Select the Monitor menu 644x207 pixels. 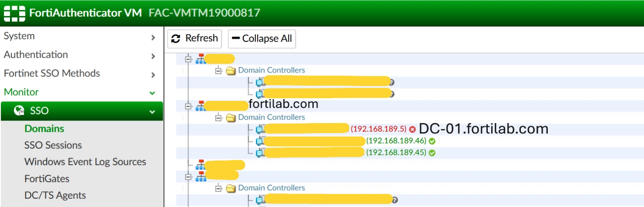pyautogui.click(x=21, y=92)
